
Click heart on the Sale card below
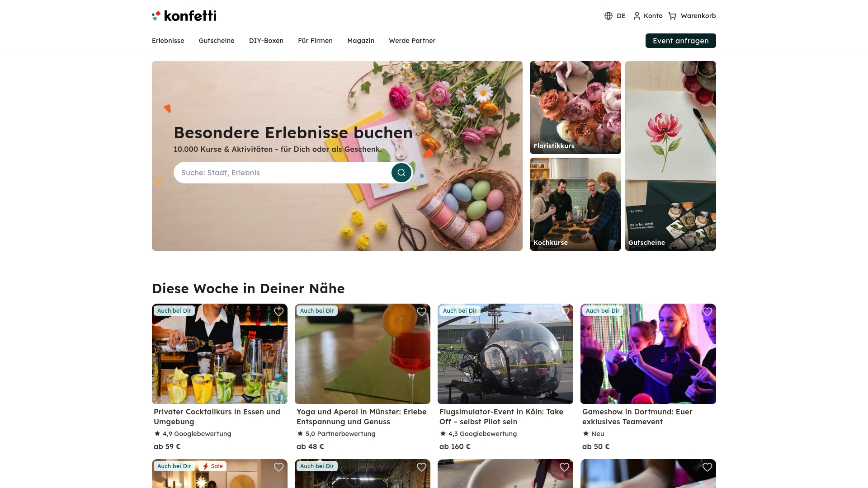279,467
